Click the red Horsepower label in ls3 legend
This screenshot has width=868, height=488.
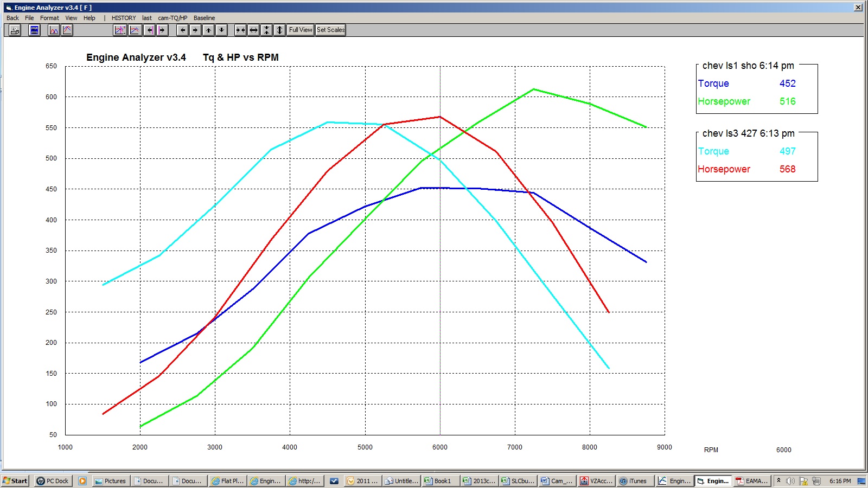[x=724, y=169]
